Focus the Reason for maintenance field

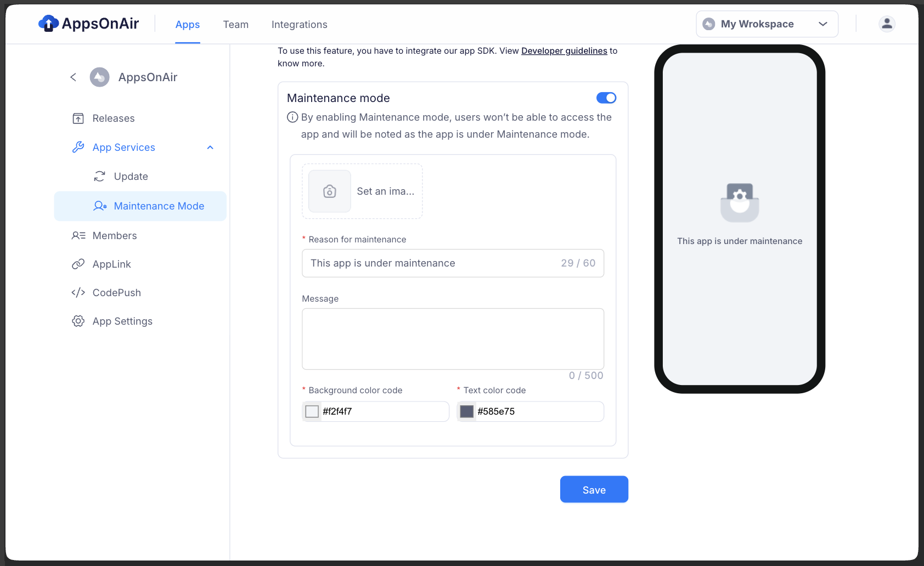pos(453,263)
